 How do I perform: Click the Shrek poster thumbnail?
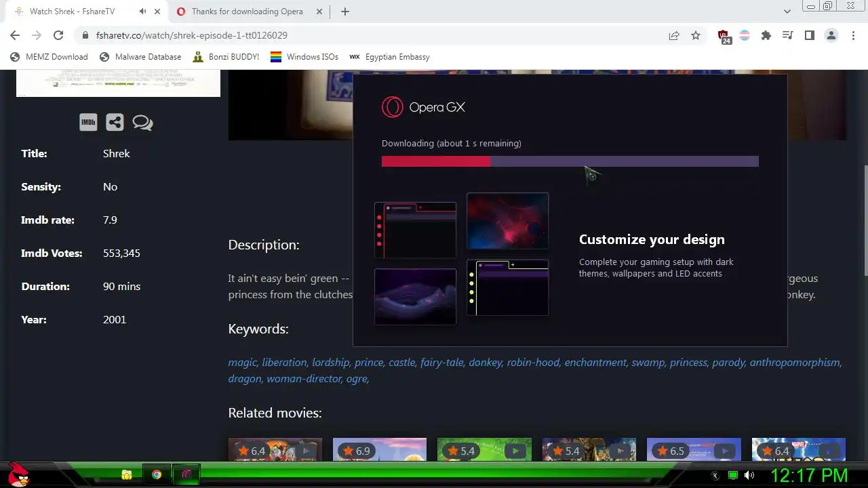click(x=118, y=83)
